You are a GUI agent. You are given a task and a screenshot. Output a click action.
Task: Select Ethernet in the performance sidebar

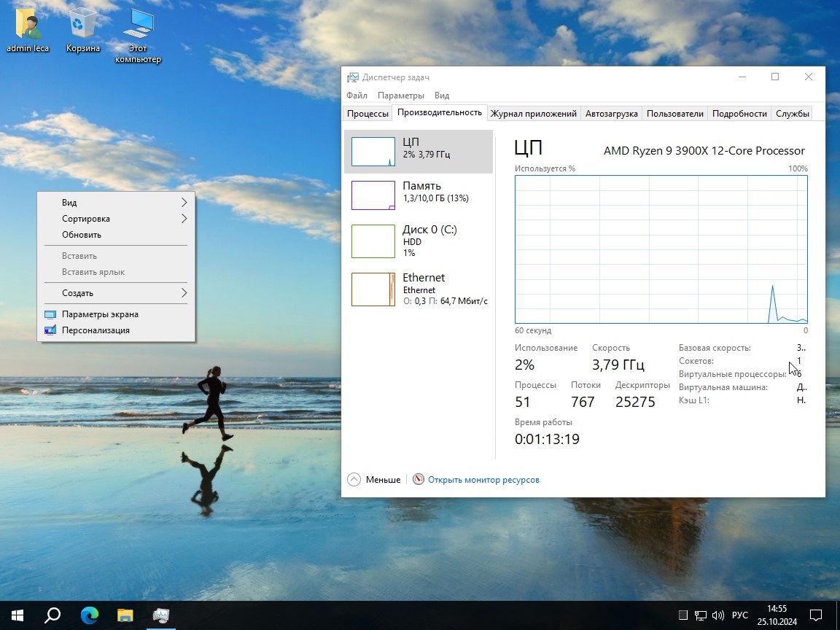[419, 289]
